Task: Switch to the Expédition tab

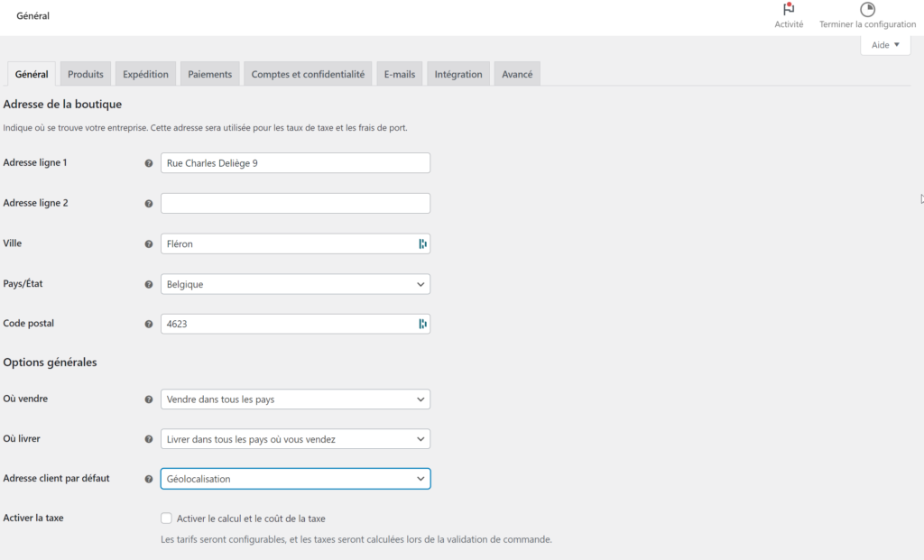Action: [145, 74]
